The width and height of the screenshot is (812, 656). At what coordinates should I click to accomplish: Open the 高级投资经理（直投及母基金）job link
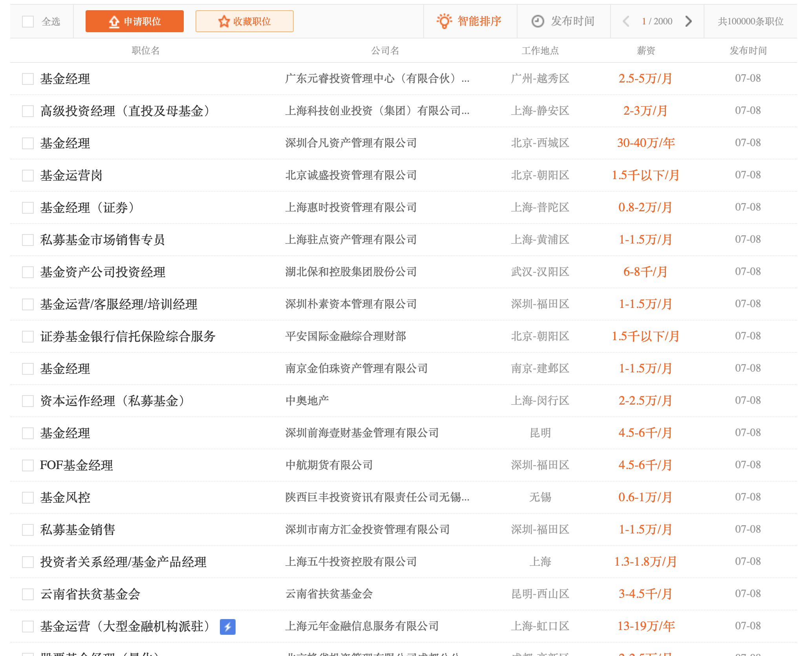(x=126, y=111)
